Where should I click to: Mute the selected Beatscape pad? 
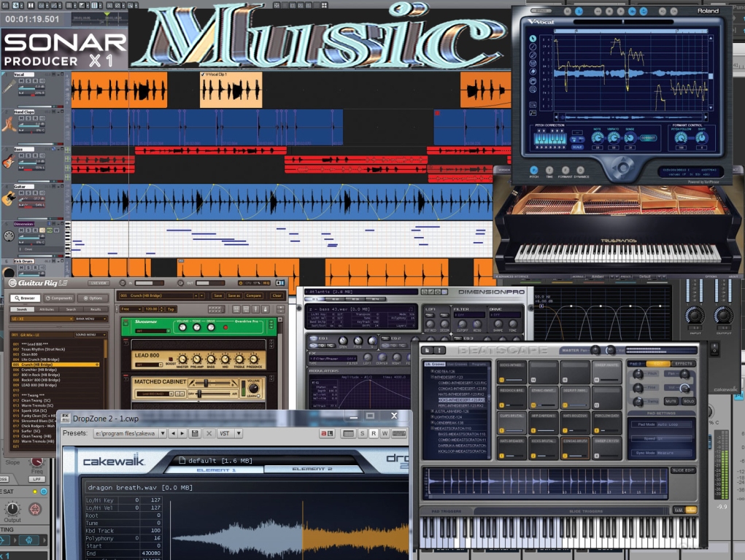click(671, 401)
